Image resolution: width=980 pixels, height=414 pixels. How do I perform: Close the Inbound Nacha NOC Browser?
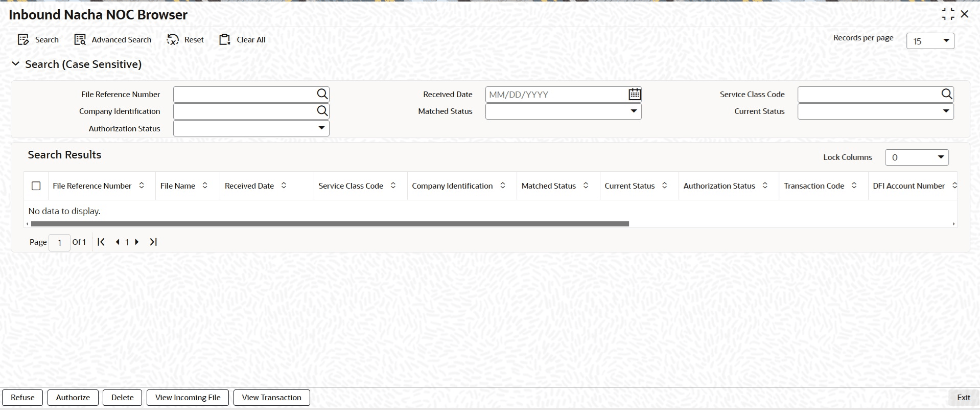coord(965,14)
